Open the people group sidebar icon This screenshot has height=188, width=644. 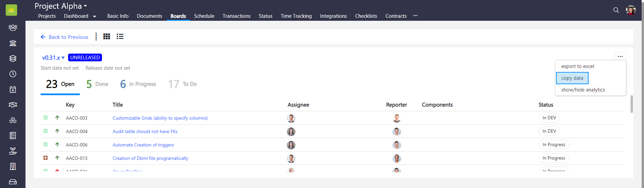(x=13, y=27)
